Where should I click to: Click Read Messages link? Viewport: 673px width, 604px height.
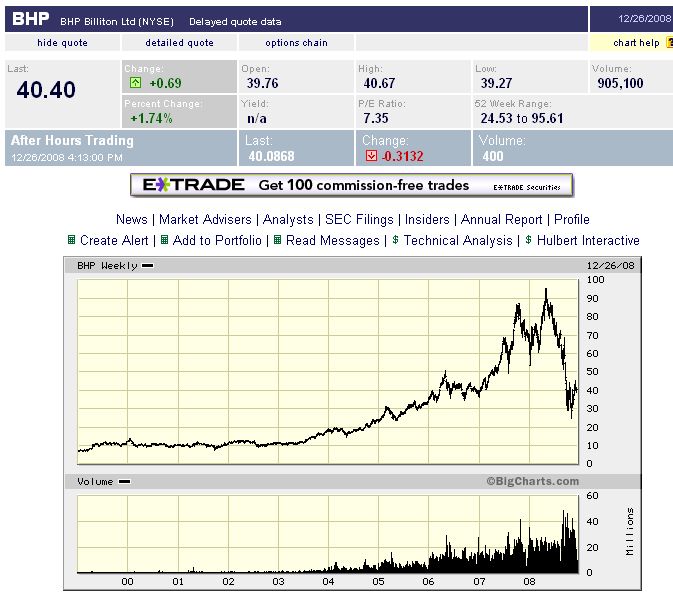pyautogui.click(x=333, y=240)
